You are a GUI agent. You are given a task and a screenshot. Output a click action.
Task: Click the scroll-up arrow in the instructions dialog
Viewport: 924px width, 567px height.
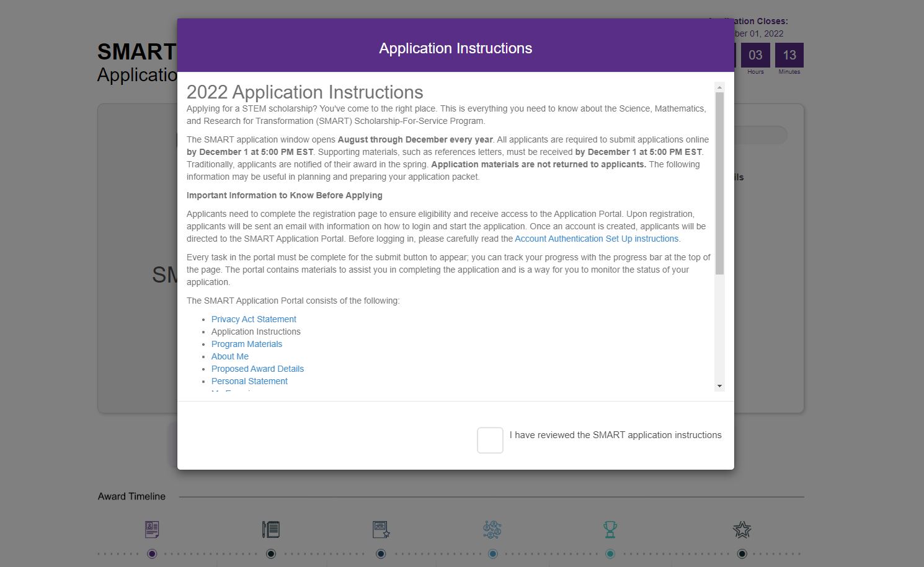coord(719,87)
